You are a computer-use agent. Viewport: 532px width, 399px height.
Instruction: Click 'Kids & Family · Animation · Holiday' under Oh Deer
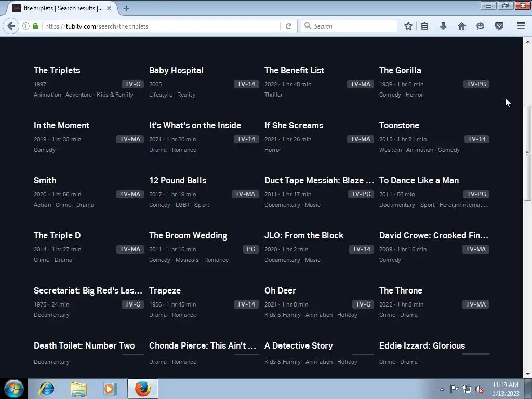pos(311,315)
